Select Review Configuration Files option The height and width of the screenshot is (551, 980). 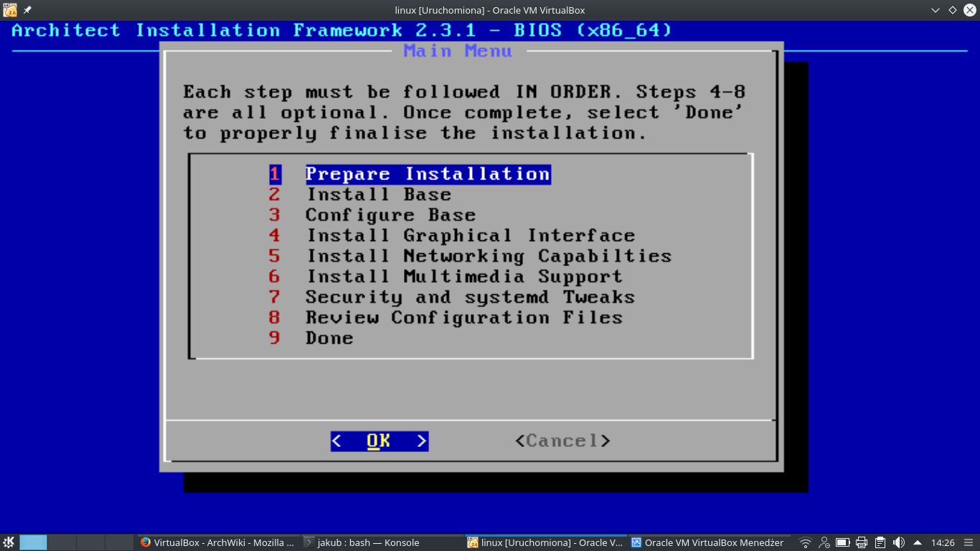tap(446, 318)
